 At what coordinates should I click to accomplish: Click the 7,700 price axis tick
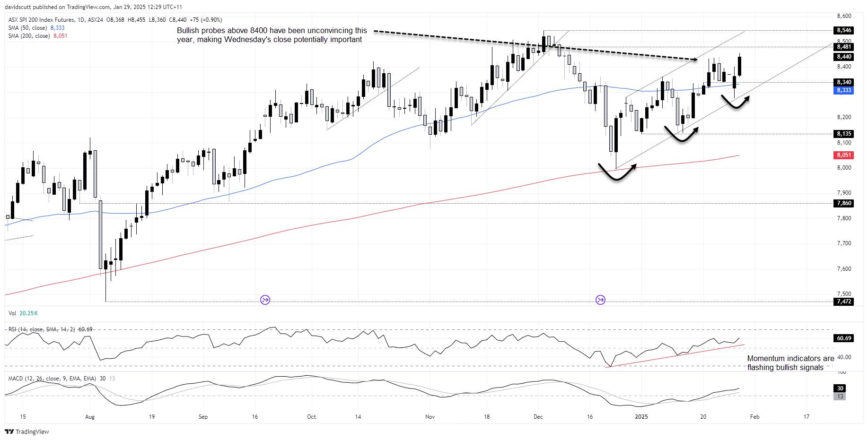pyautogui.click(x=844, y=243)
